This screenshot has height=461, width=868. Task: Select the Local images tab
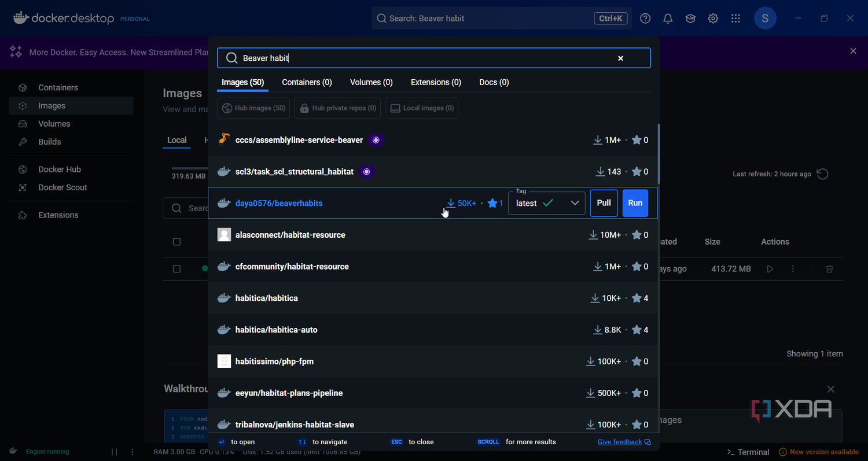coord(176,140)
